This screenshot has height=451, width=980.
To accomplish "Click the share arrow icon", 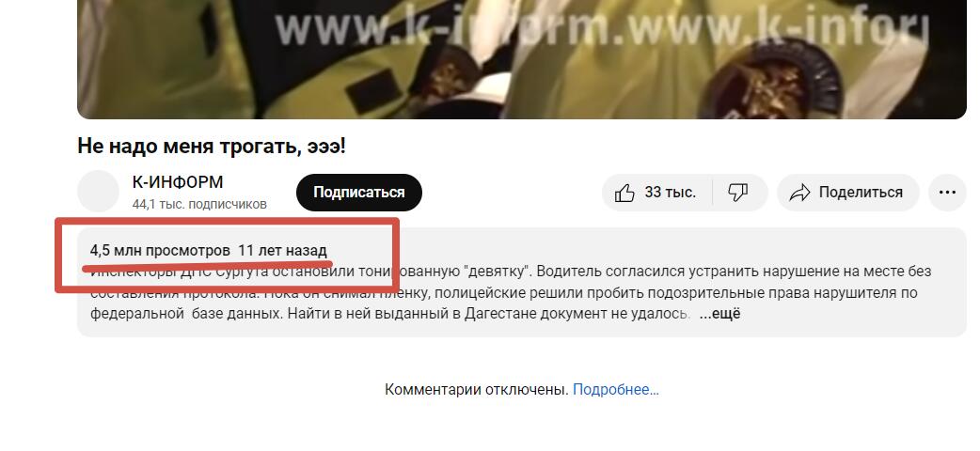I will 800,193.
